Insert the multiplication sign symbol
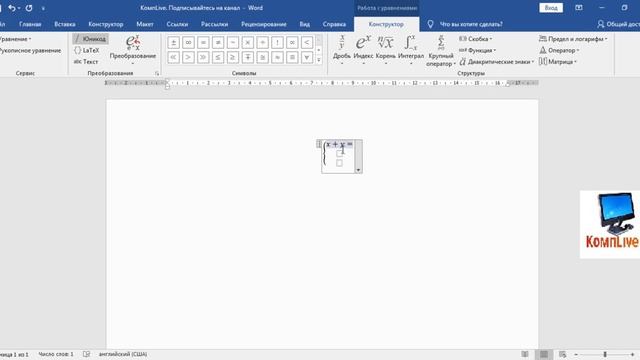This screenshot has width=640, height=360. [x=248, y=42]
